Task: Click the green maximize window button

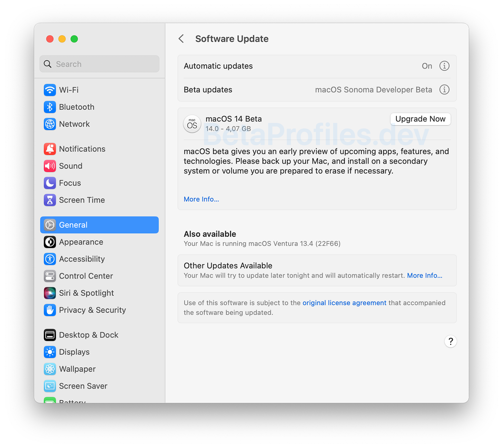Action: 74,39
